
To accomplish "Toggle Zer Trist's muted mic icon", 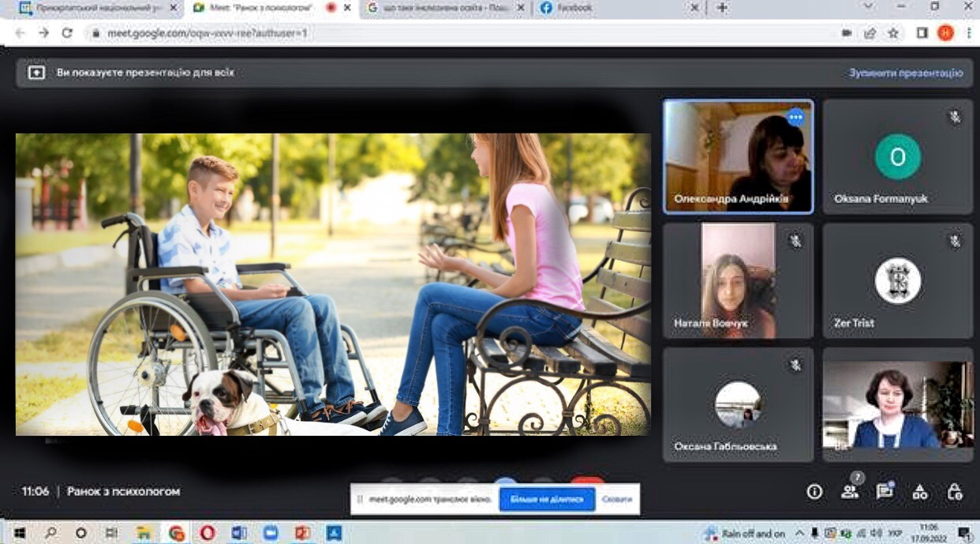I will coord(955,241).
